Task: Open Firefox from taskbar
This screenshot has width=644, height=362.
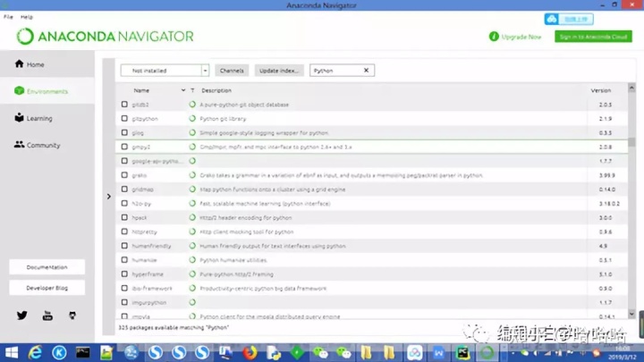Action: tap(250, 352)
